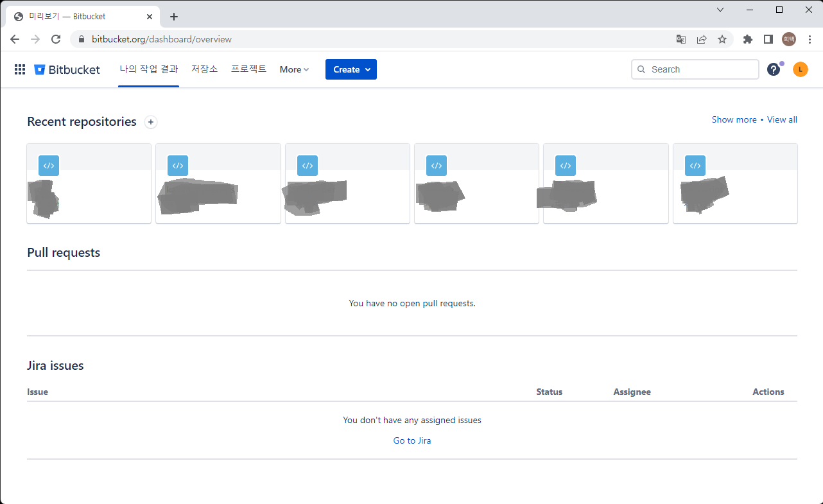The image size is (823, 504).
Task: Click the Jira issues heading
Action: pyautogui.click(x=55, y=366)
